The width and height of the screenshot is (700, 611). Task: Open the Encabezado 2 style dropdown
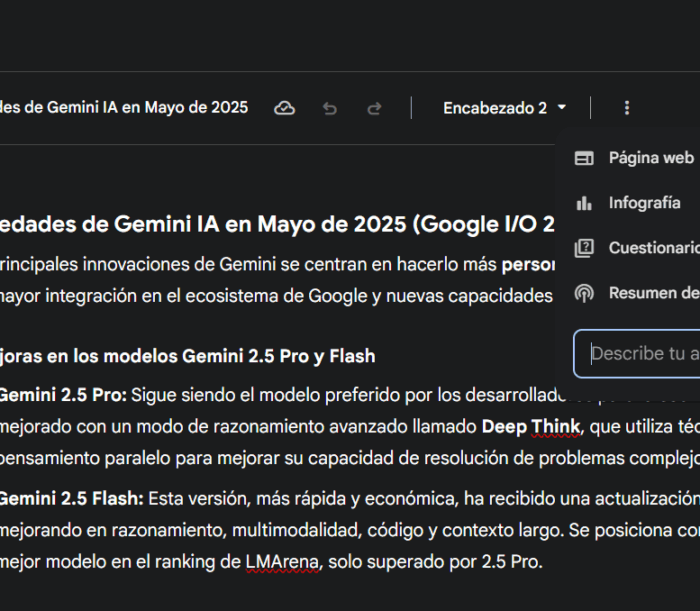504,108
